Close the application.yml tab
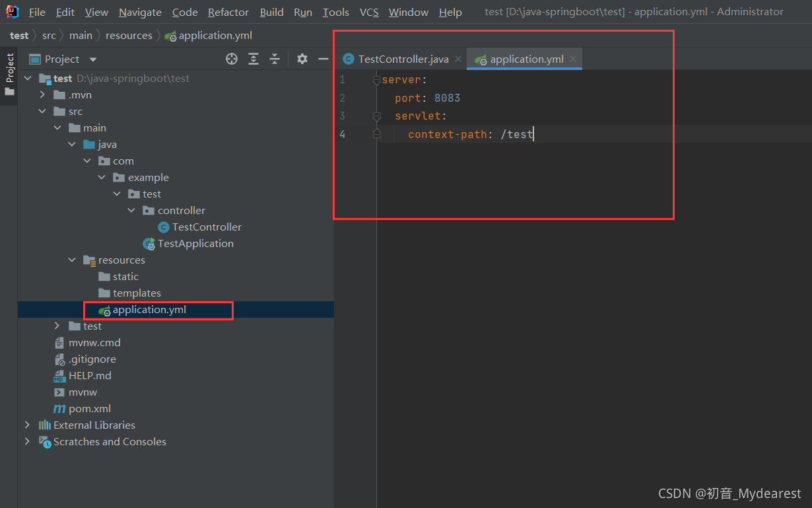Viewport: 812px width, 508px height. pos(573,59)
